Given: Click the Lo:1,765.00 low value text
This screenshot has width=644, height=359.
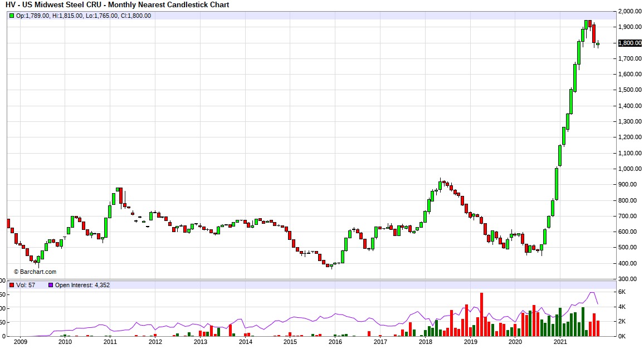Looking at the screenshot, I should [x=103, y=16].
